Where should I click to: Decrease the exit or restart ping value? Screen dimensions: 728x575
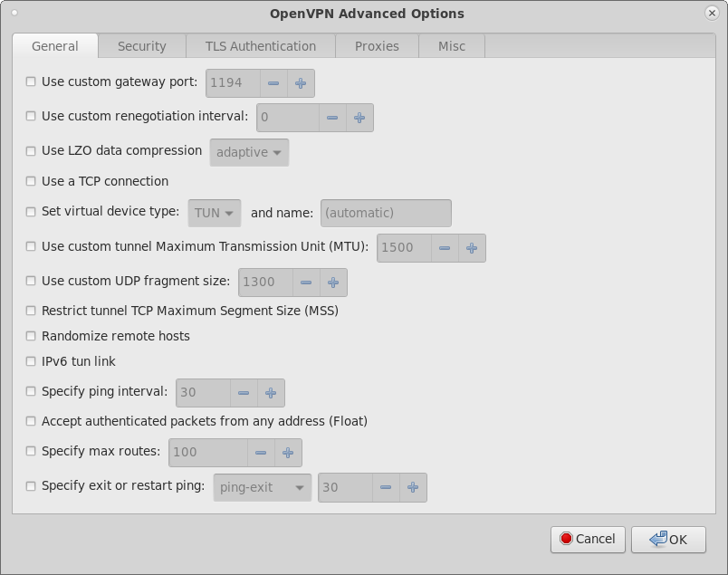click(386, 487)
